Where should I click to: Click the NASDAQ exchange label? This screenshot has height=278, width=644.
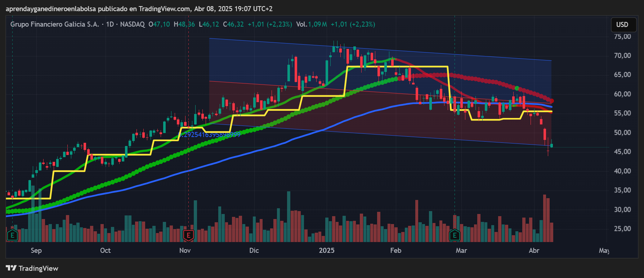pyautogui.click(x=132, y=24)
